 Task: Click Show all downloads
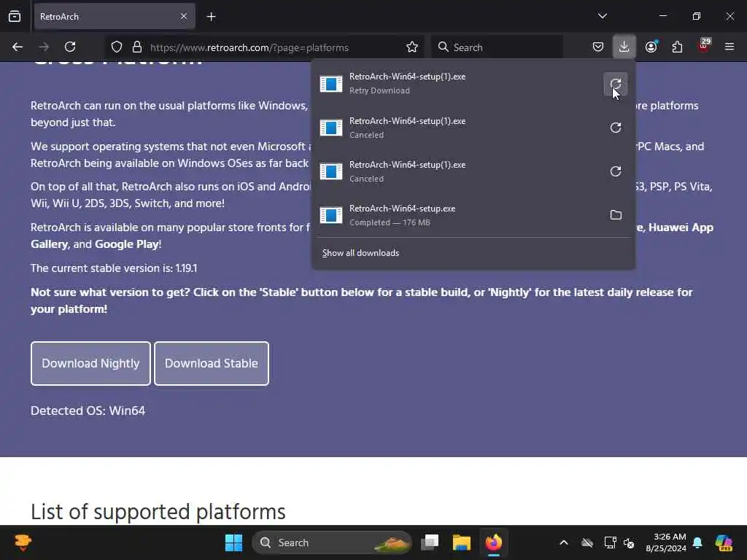[360, 253]
